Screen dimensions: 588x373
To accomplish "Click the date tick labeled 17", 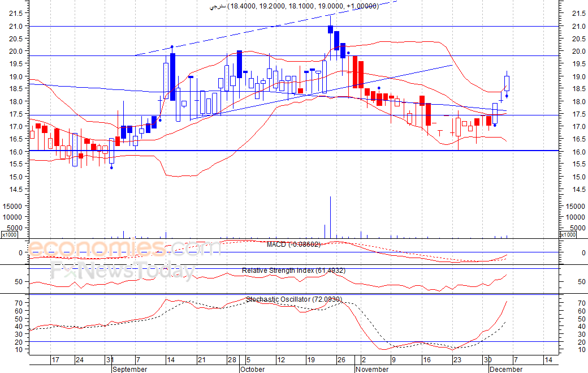I will coord(55,360).
